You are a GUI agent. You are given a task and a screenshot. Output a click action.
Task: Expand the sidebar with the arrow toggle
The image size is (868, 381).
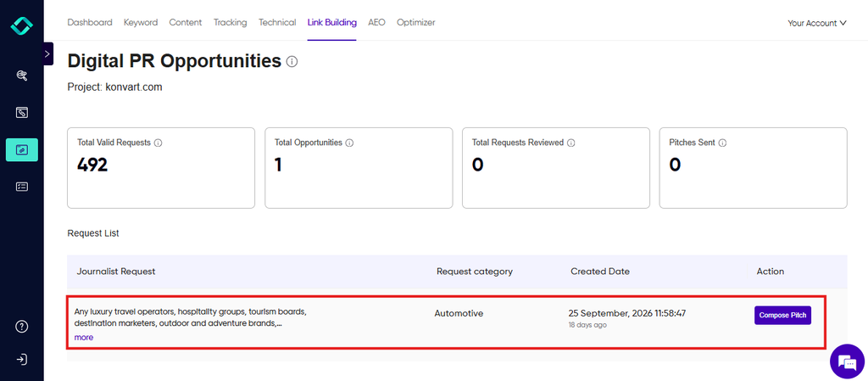point(47,53)
